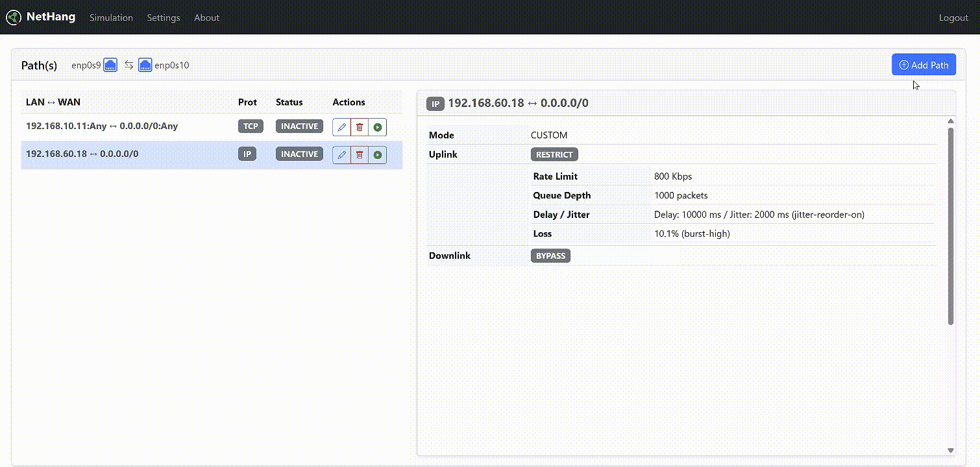Select the 192.168.10.11:Any path row text
This screenshot has width=980, height=467.
click(x=102, y=126)
